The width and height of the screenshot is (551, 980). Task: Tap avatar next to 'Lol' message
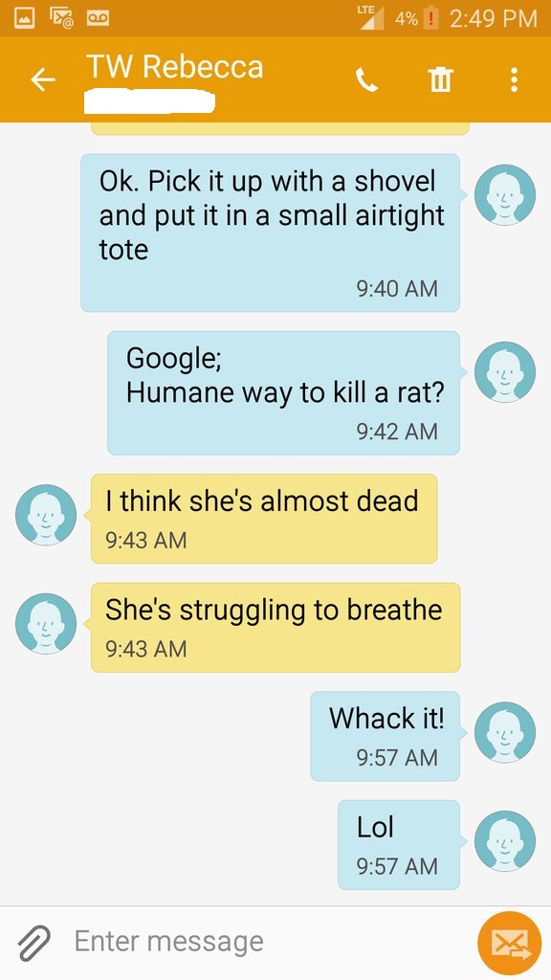pos(505,841)
